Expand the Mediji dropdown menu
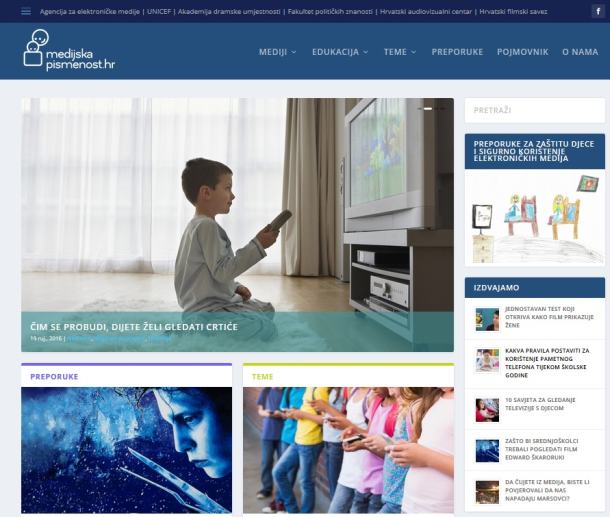Screen dimensions: 610x517 coord(277,52)
